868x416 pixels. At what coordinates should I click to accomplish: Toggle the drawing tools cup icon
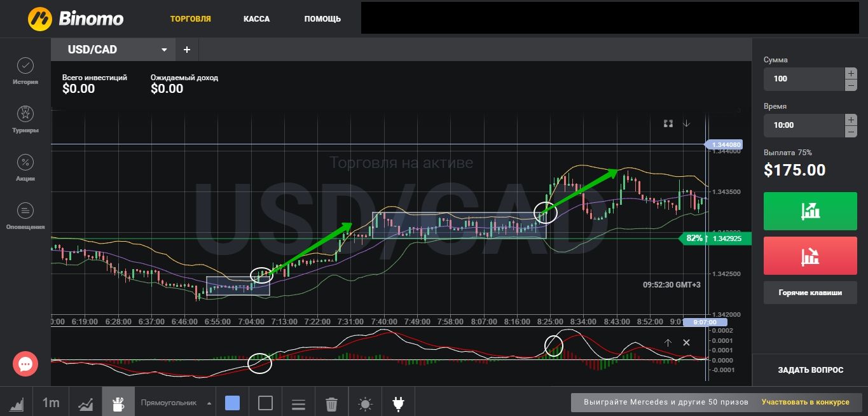tap(118, 403)
